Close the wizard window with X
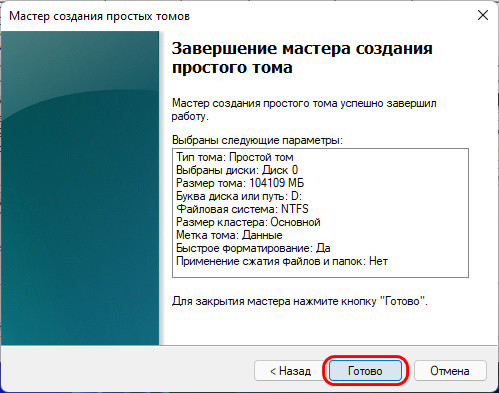 [x=483, y=15]
